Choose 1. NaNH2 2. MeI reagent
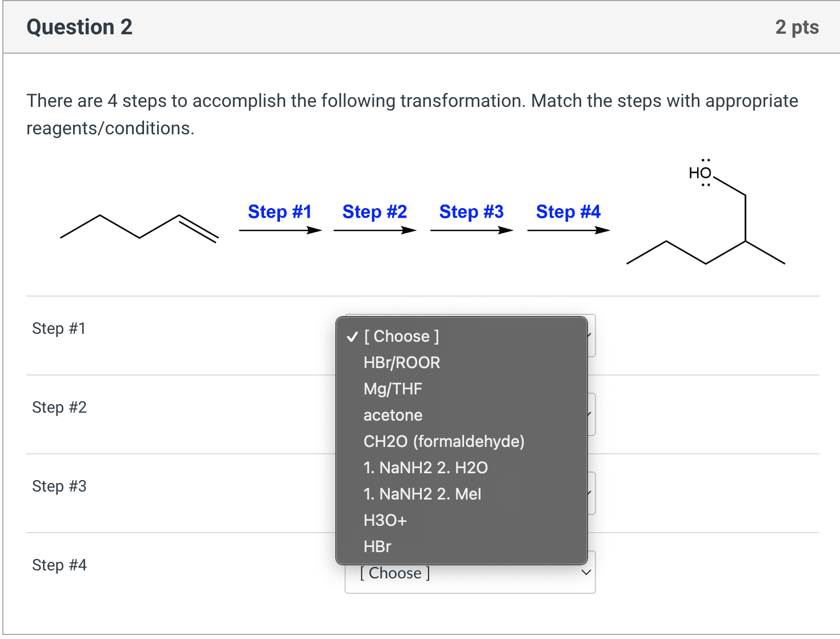Image resolution: width=840 pixels, height=639 pixels. click(422, 494)
